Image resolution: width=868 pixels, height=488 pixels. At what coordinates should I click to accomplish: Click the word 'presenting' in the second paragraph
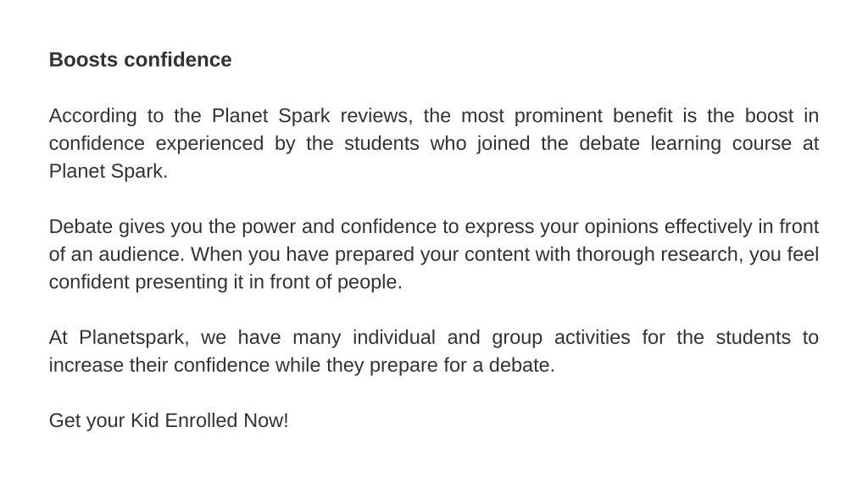181,282
